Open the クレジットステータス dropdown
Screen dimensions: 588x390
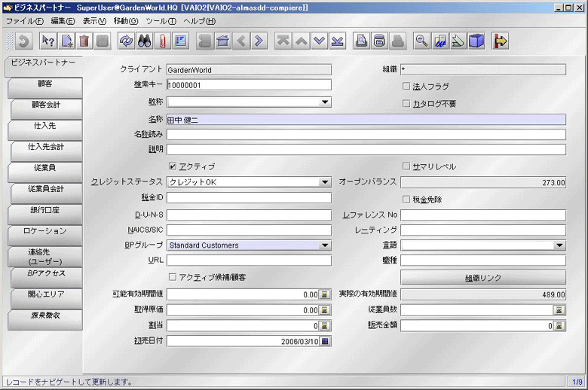click(325, 182)
